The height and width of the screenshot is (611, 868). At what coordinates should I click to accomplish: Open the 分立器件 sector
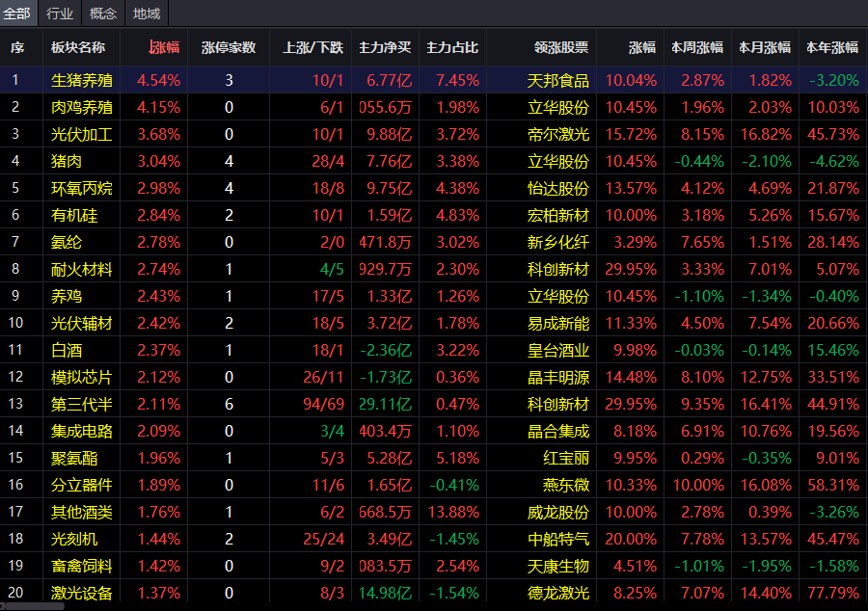(x=82, y=485)
